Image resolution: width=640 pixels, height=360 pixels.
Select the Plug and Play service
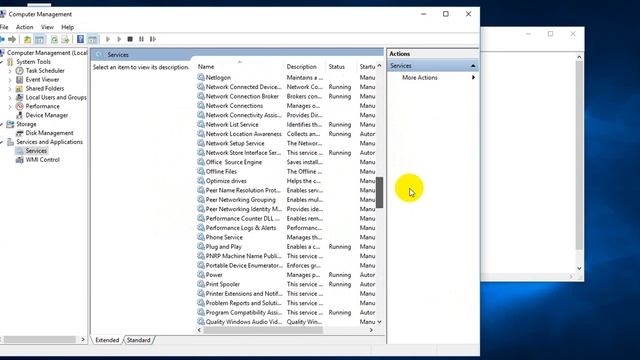[x=223, y=247]
